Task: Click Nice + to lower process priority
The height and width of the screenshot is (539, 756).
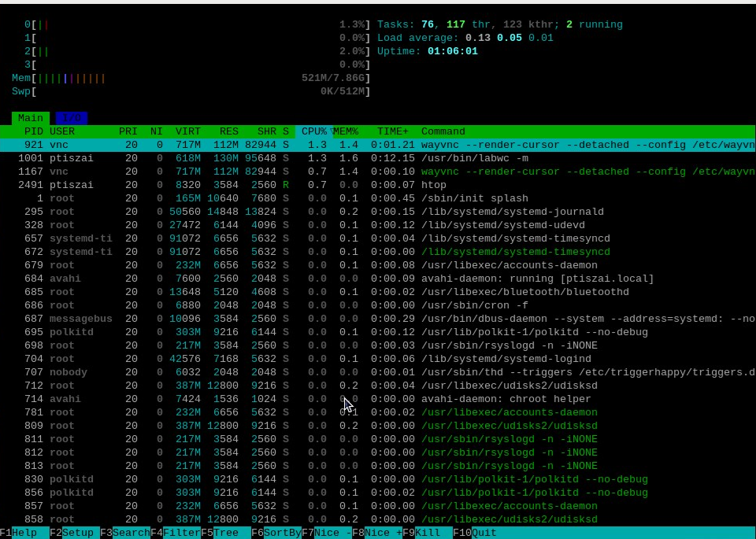Action: point(377,533)
